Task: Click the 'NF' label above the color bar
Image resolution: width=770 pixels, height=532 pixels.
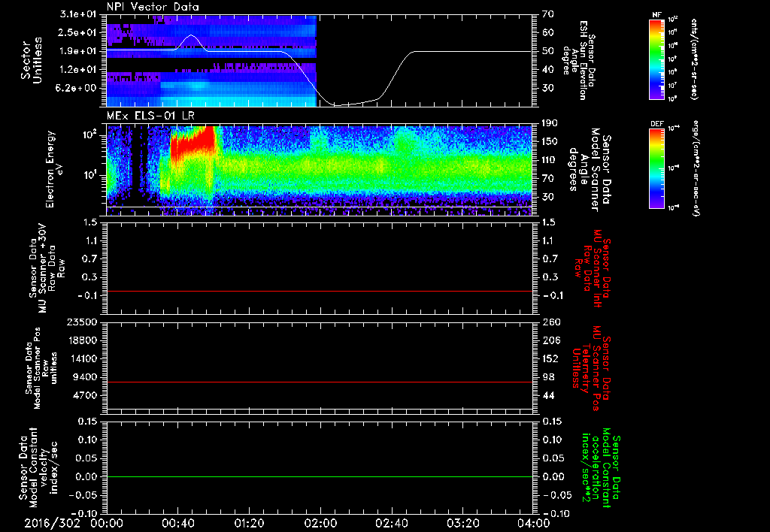Action: coord(657,15)
